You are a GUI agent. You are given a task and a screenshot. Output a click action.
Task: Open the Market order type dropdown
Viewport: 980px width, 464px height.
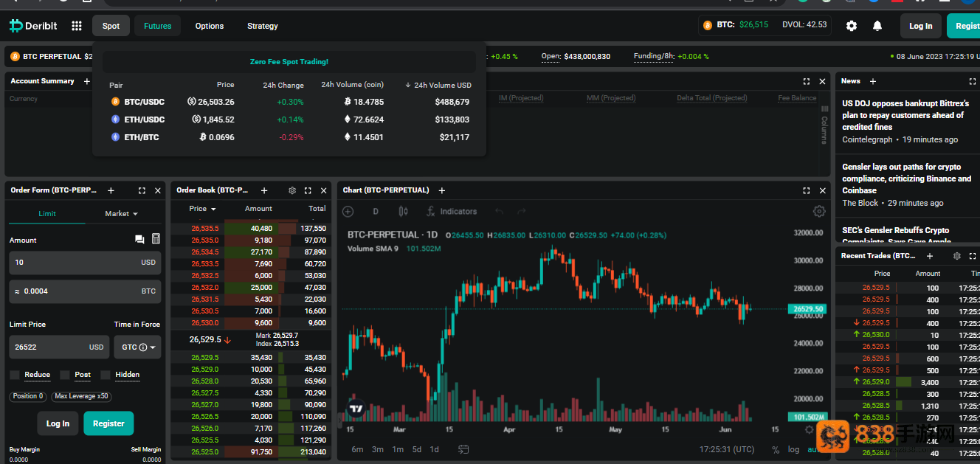click(122, 213)
